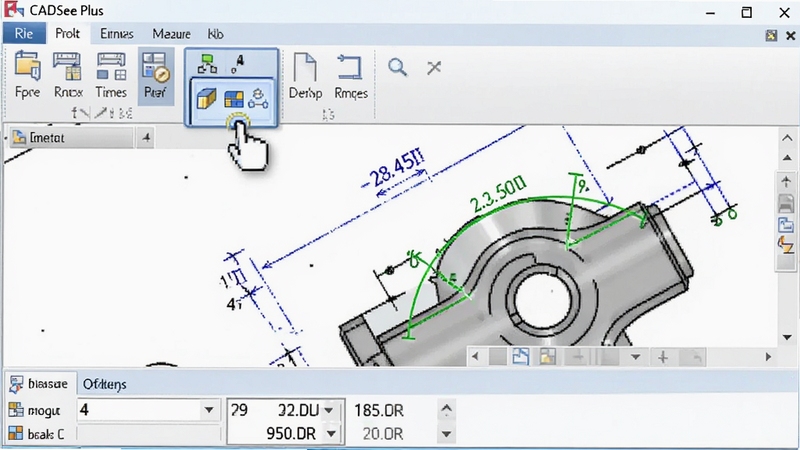Click the 29 value in the field
800x450 pixels.
(239, 410)
